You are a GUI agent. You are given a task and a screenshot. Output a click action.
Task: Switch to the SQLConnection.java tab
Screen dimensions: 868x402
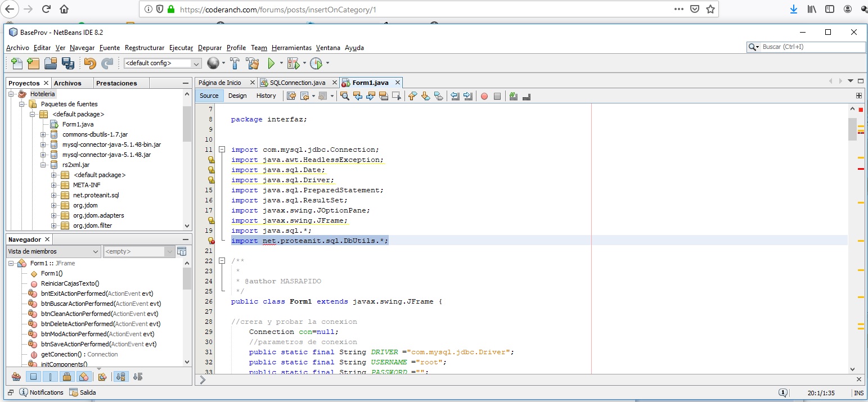coord(296,83)
